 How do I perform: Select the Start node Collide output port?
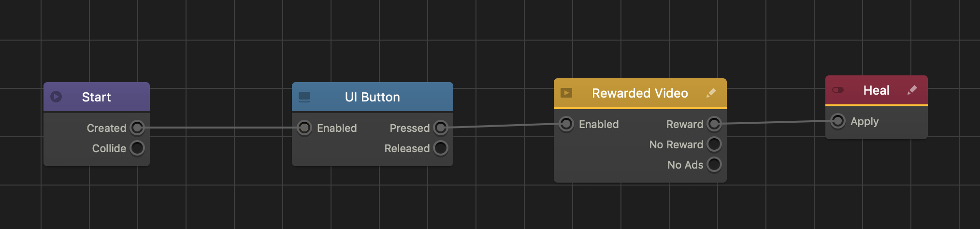(137, 148)
